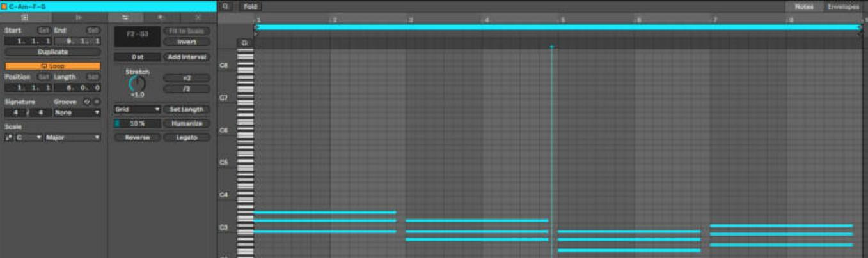Click Set button next to End
The height and width of the screenshot is (258, 868).
(93, 30)
